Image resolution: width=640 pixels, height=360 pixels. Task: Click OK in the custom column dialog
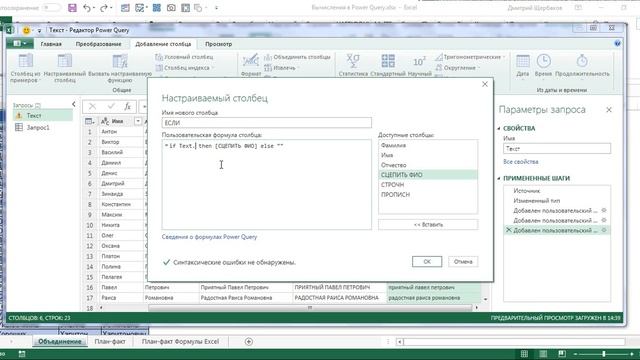(427, 262)
